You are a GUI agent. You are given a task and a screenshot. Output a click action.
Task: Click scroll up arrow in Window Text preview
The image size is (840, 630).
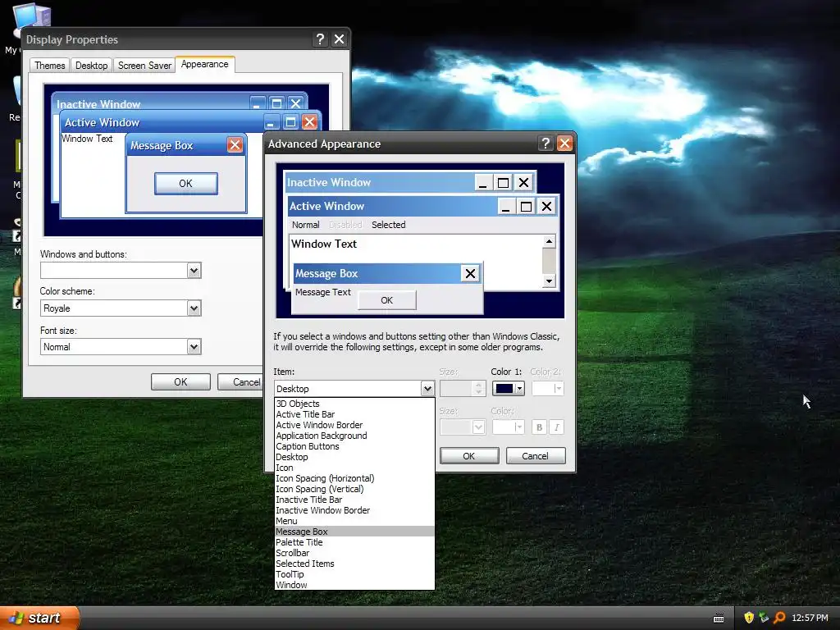pos(549,242)
